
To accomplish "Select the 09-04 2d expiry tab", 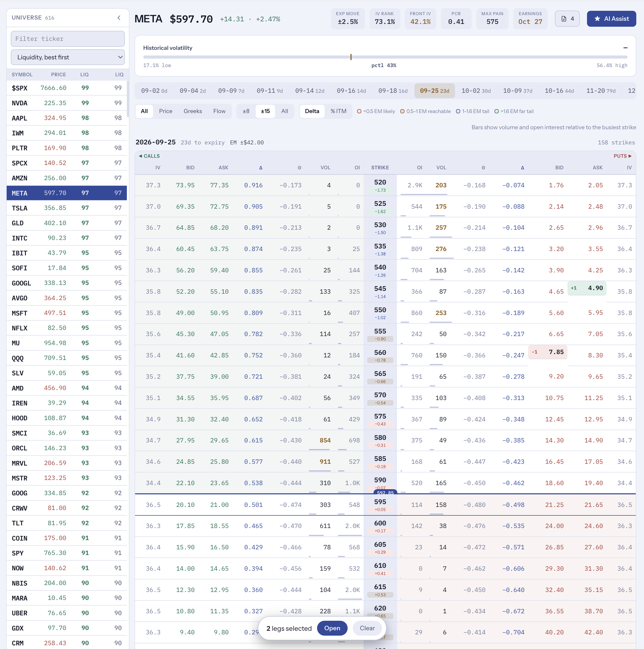I will point(193,91).
